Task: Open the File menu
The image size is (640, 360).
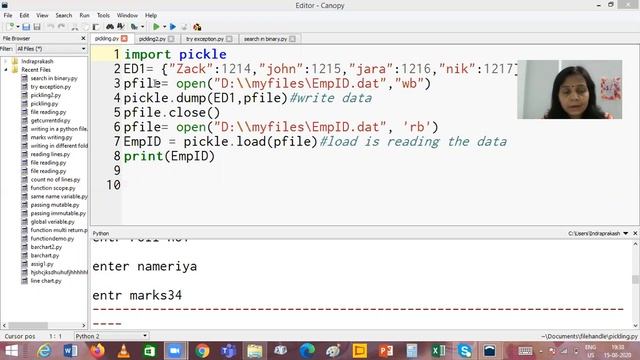Action: [8, 15]
